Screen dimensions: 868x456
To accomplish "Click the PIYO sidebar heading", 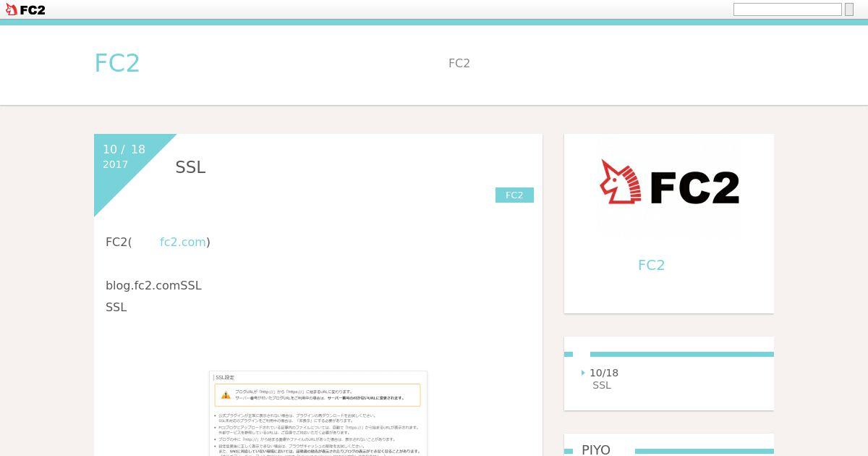I will [x=596, y=449].
